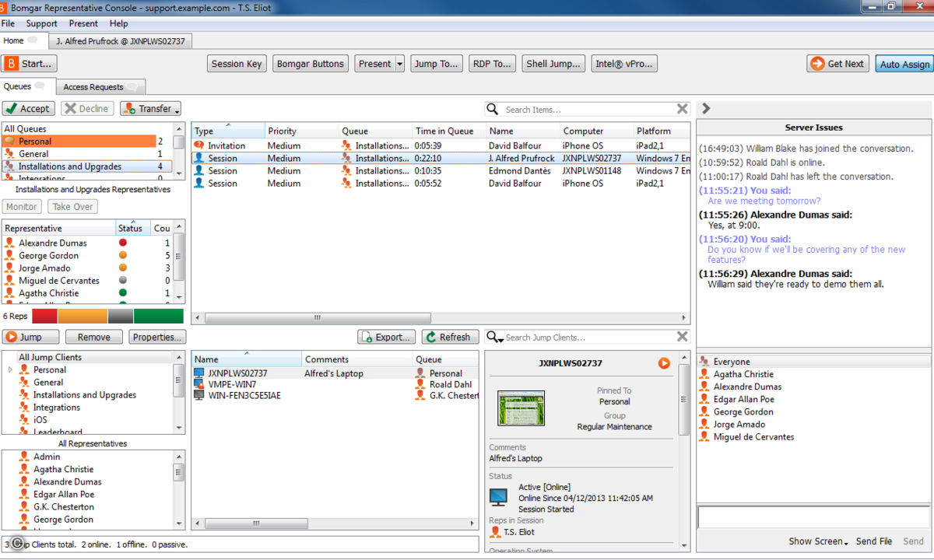The image size is (934, 560).
Task: Click the Decline button
Action: coord(88,109)
